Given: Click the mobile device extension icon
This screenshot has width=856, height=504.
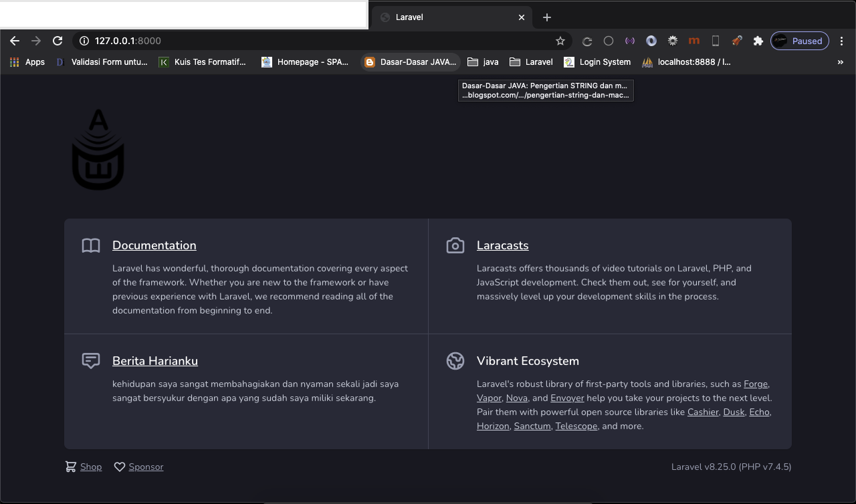Looking at the screenshot, I should (x=716, y=41).
